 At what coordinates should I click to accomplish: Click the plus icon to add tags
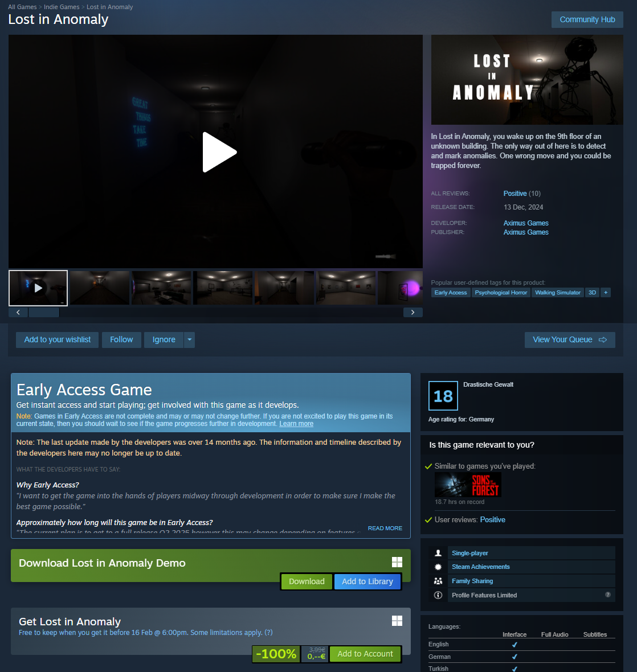pos(606,292)
